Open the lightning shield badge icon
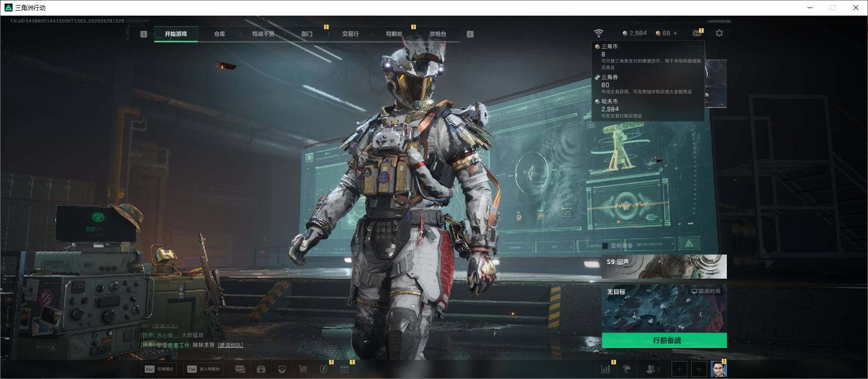Image resolution: width=868 pixels, height=379 pixels. 323,369
